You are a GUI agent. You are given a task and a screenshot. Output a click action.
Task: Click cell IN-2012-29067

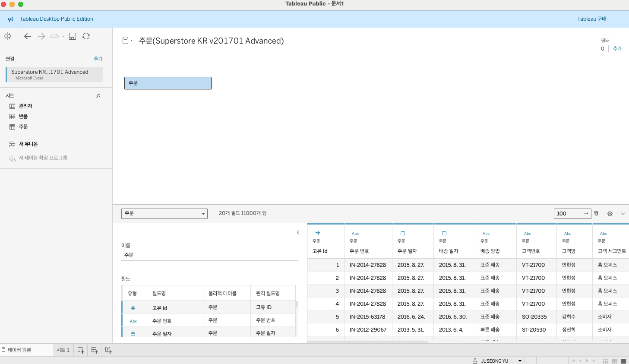pos(368,329)
